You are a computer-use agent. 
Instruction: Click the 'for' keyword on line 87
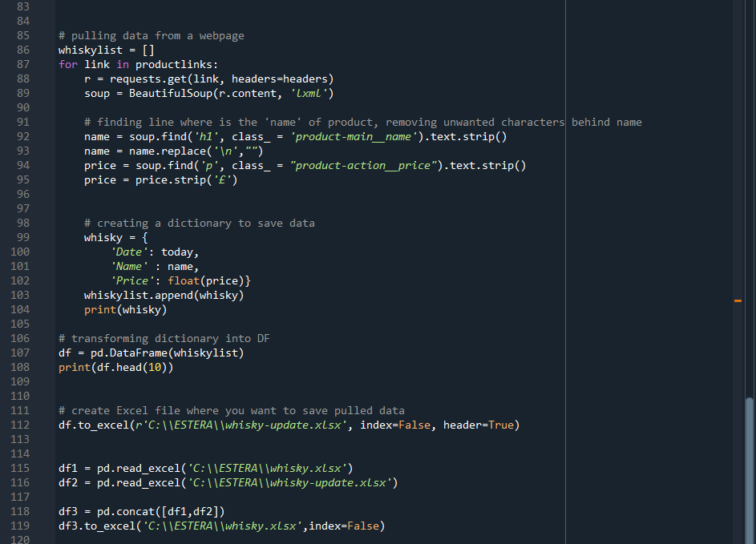coord(68,65)
